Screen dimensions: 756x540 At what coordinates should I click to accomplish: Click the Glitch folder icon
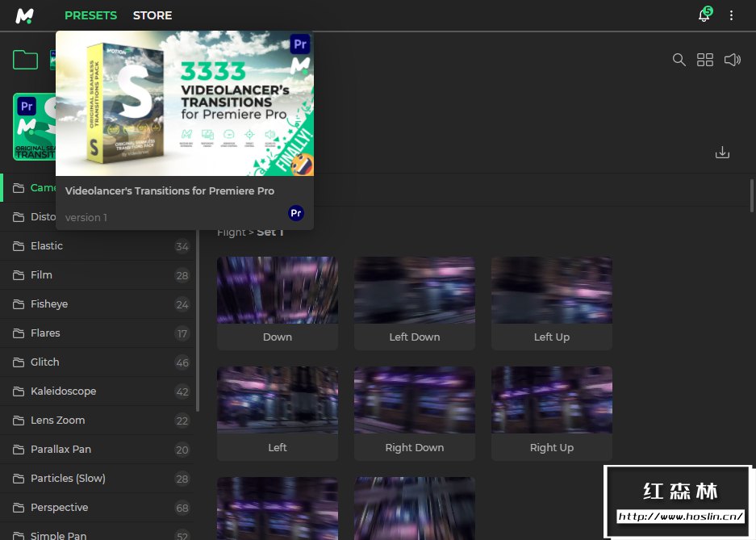coord(19,362)
